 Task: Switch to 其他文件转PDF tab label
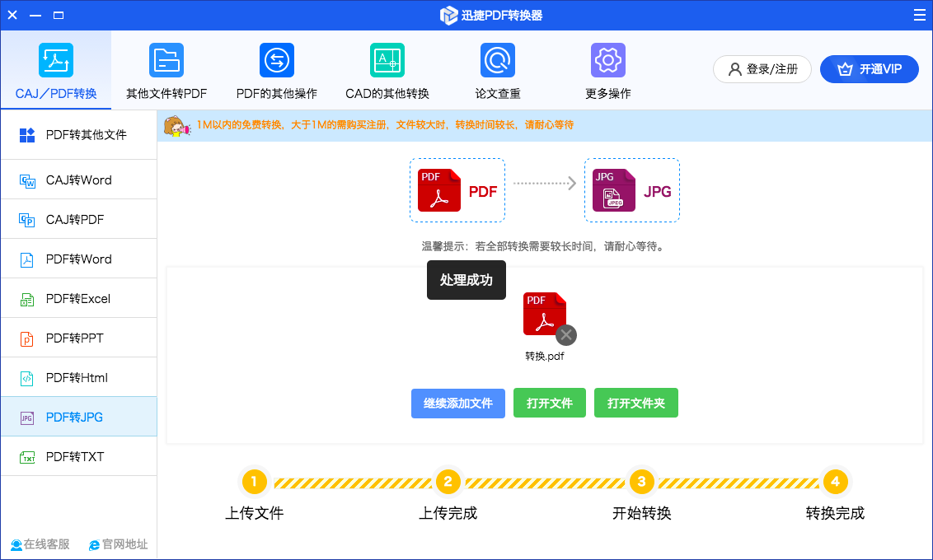(166, 93)
